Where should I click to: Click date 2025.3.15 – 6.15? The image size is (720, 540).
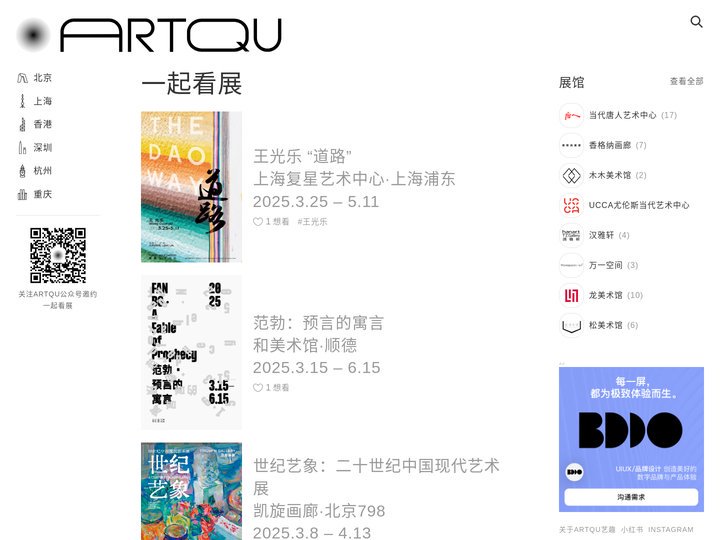[316, 368]
